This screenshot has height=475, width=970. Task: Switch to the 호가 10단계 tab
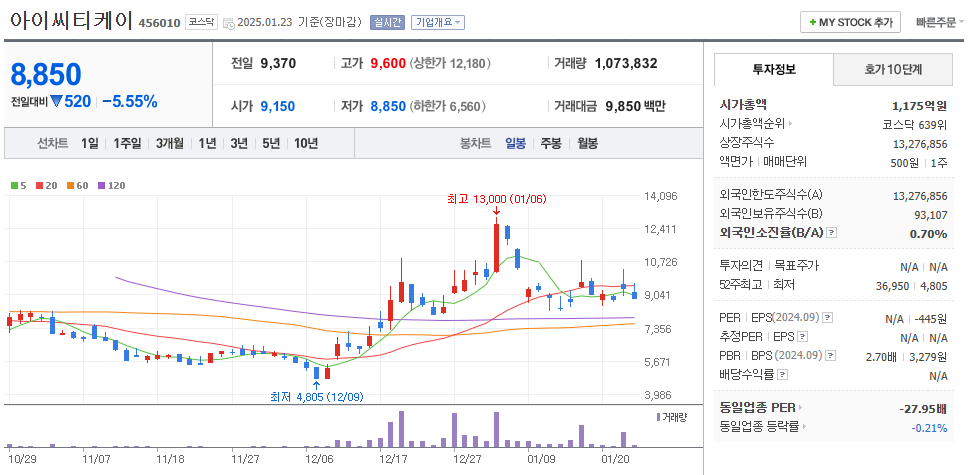pyautogui.click(x=893, y=69)
